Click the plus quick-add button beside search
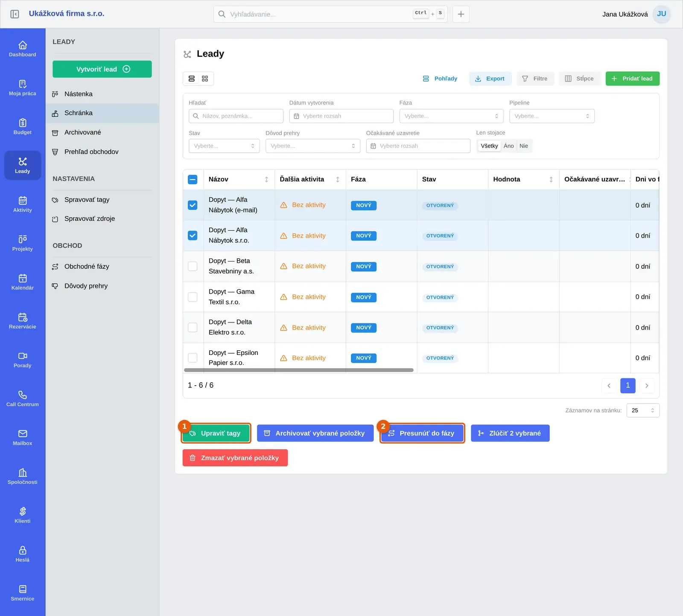Viewport: 683px width, 616px height. tap(461, 14)
